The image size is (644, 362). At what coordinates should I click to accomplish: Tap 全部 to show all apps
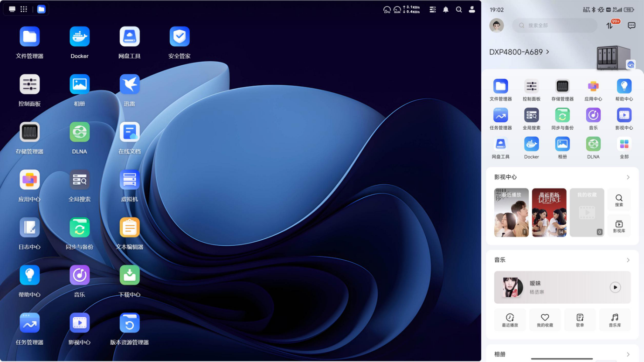pos(624,144)
